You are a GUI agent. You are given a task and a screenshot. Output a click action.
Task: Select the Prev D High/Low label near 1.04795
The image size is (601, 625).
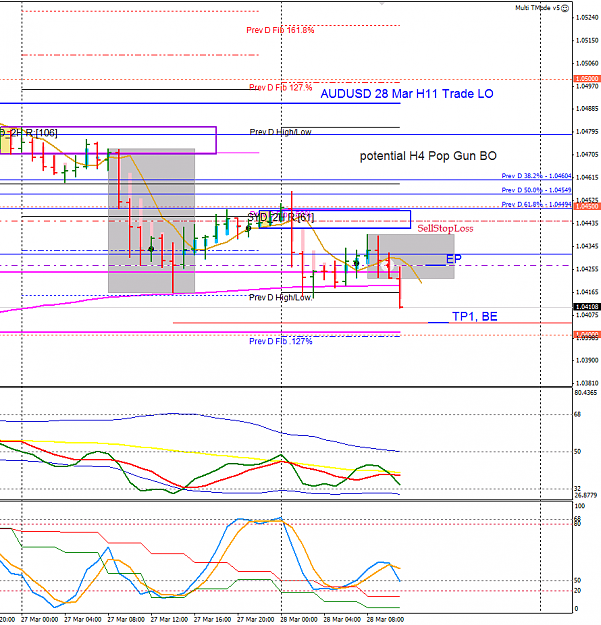(280, 132)
